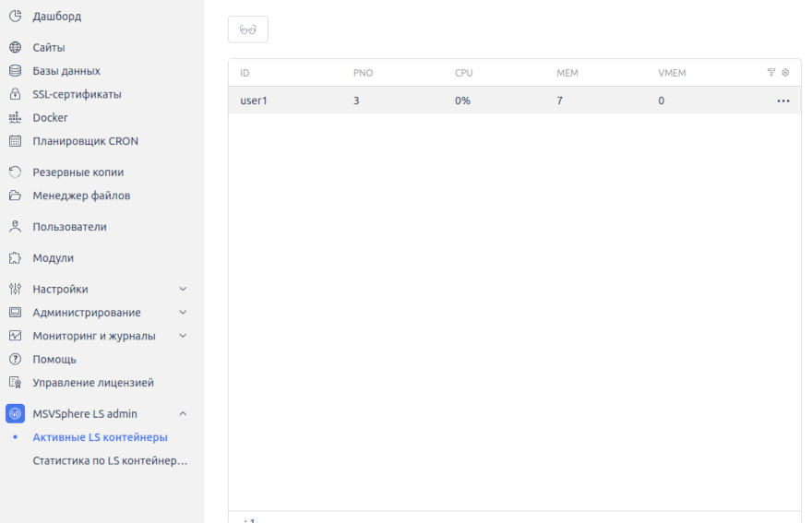This screenshot has height=523, width=812.
Task: Click the MSVSphere LS admin blue icon
Action: (15, 414)
